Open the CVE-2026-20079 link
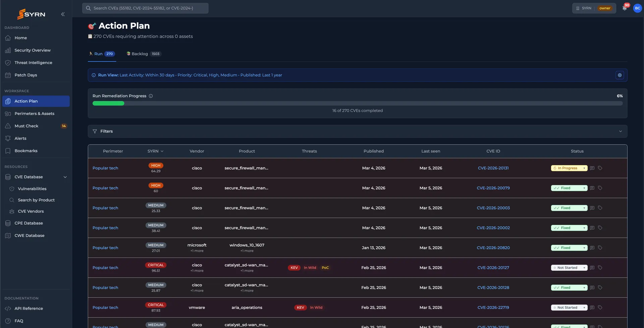 (493, 188)
